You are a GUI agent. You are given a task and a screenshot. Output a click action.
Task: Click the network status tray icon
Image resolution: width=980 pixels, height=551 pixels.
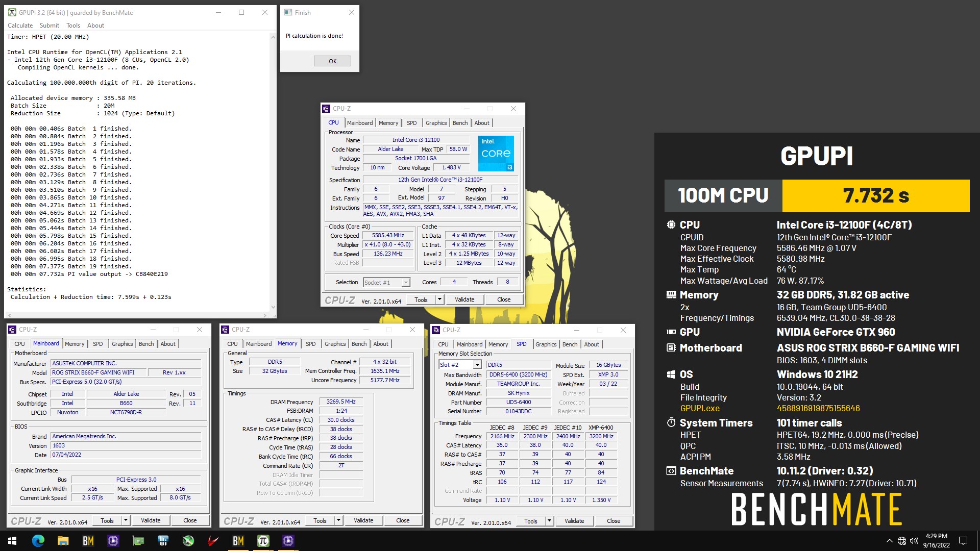[902, 541]
